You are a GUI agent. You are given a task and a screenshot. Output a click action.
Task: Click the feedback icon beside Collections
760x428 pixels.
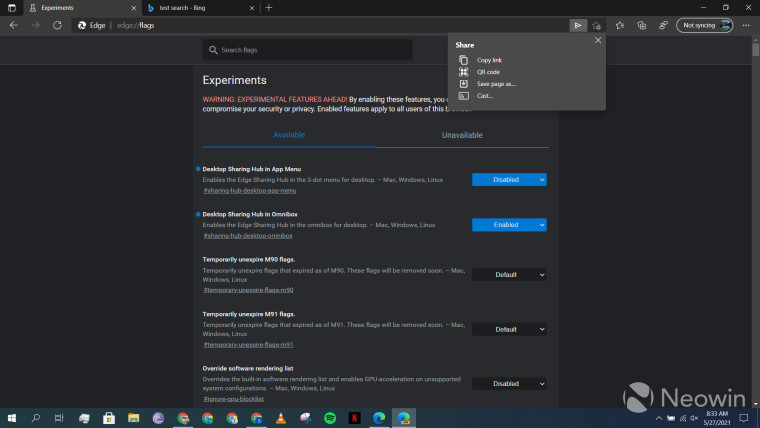[663, 25]
